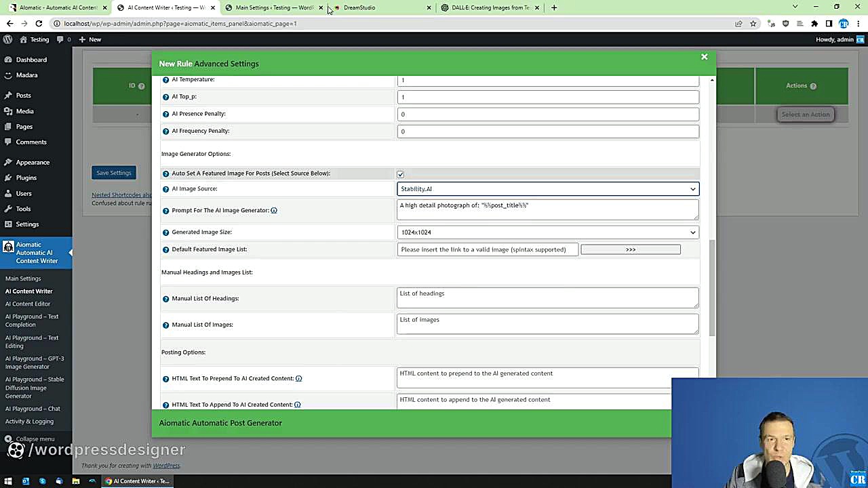
Task: Click the dialog vertical scrollbar thumb
Action: [x=711, y=287]
